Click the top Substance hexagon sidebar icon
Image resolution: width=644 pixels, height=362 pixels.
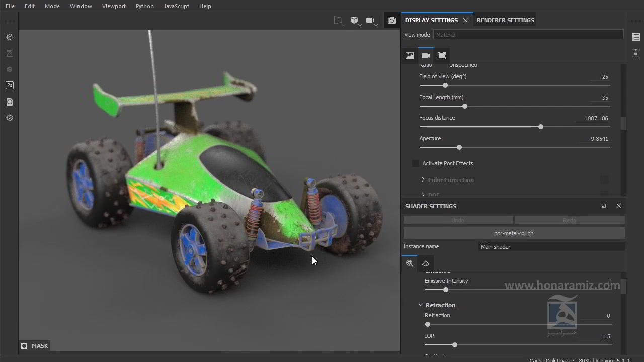tap(10, 37)
